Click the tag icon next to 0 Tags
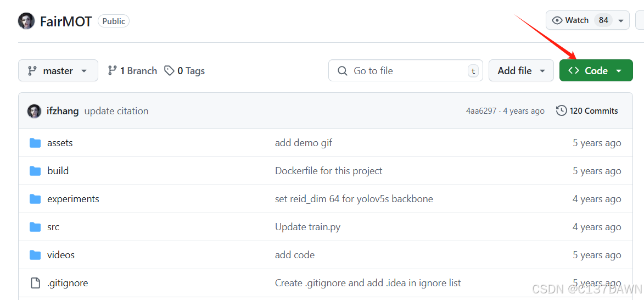This screenshot has width=644, height=300. point(169,71)
